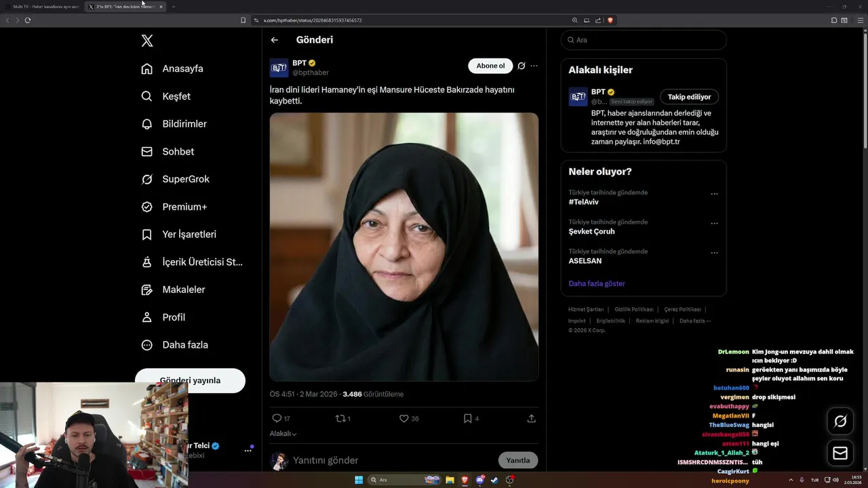Open Yer İşaretleri bookmarks

pyautogui.click(x=178, y=235)
